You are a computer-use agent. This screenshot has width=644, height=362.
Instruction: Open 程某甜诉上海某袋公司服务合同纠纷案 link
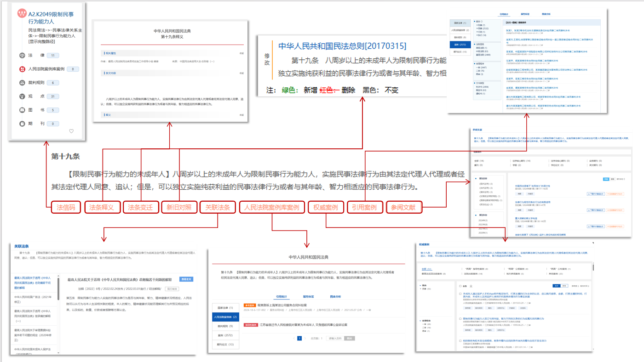[x=282, y=305]
